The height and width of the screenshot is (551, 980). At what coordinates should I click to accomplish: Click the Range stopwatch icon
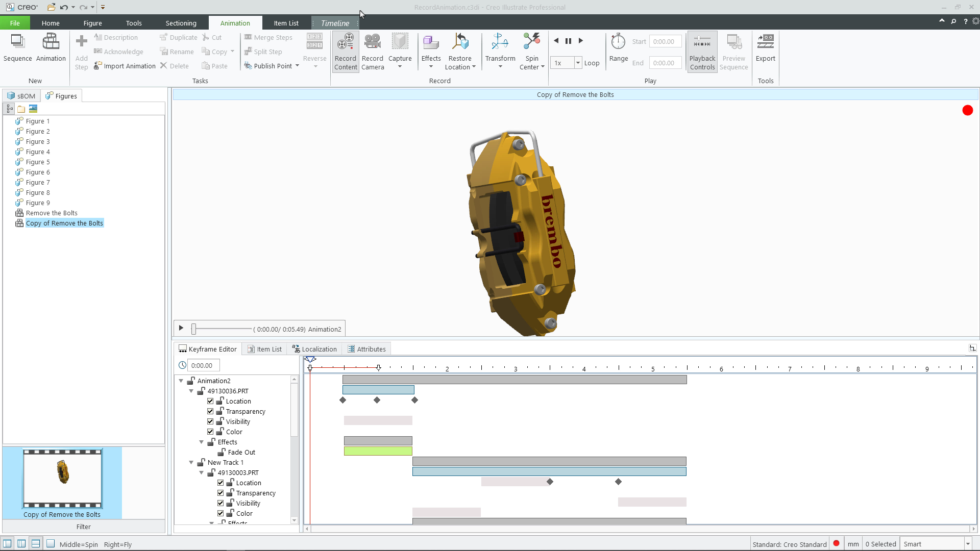pyautogui.click(x=618, y=42)
